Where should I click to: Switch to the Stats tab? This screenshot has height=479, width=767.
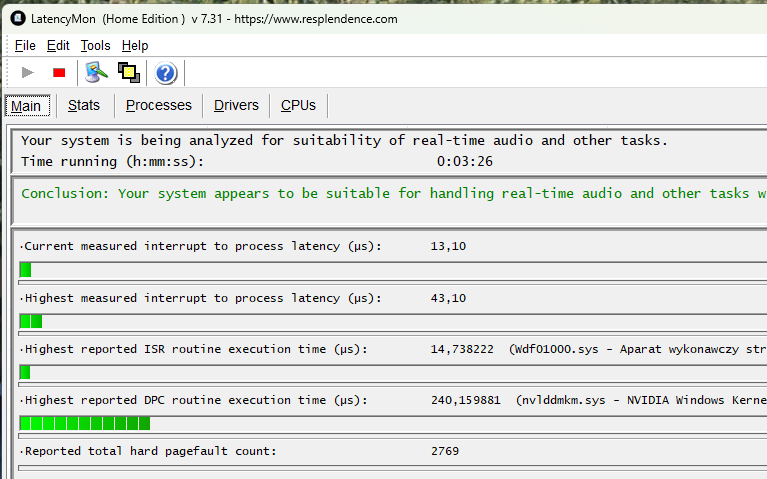point(84,105)
